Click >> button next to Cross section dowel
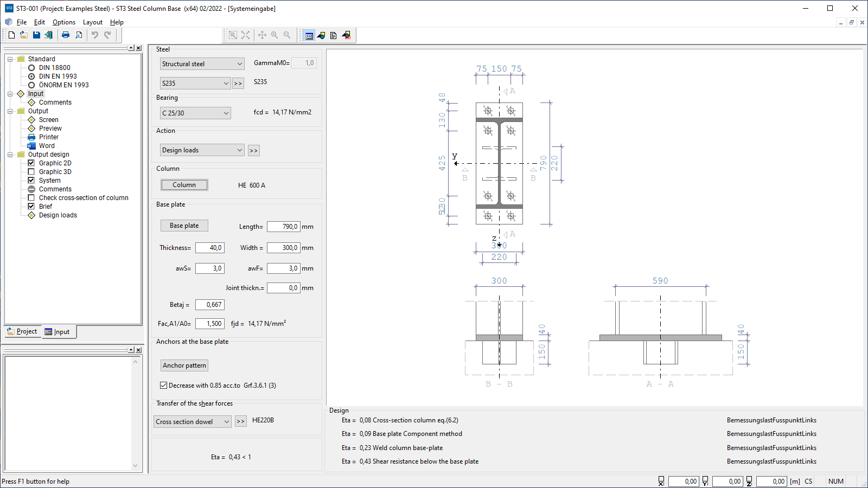The height and width of the screenshot is (488, 868). coord(240,421)
